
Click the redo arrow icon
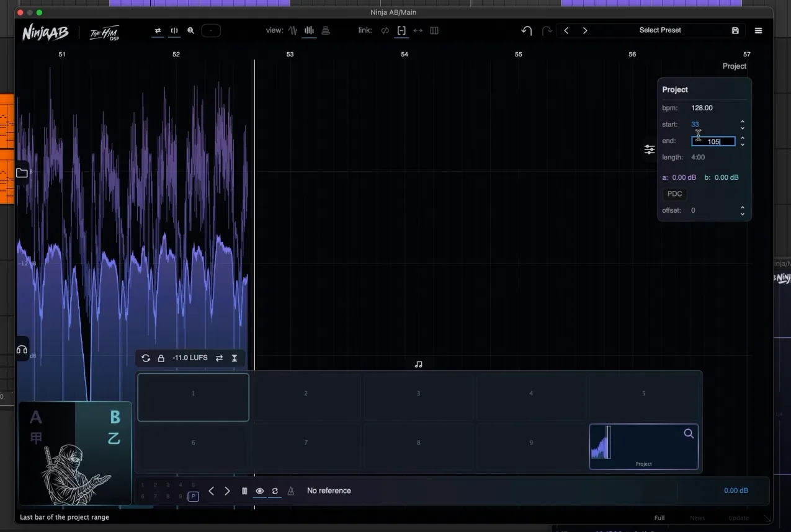click(547, 30)
